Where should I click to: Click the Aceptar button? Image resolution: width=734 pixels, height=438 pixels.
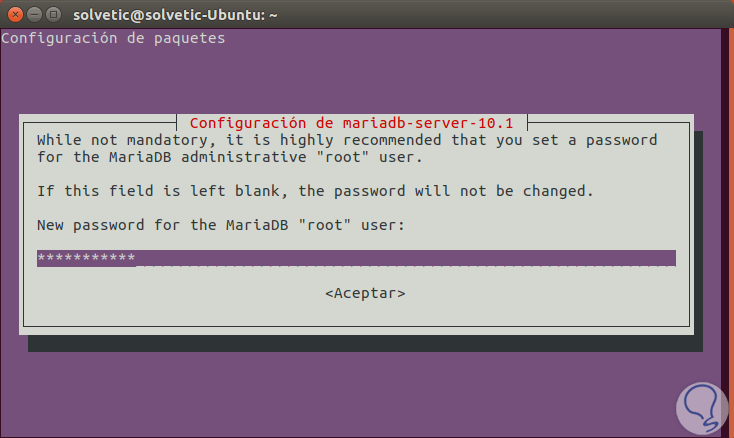coord(365,293)
